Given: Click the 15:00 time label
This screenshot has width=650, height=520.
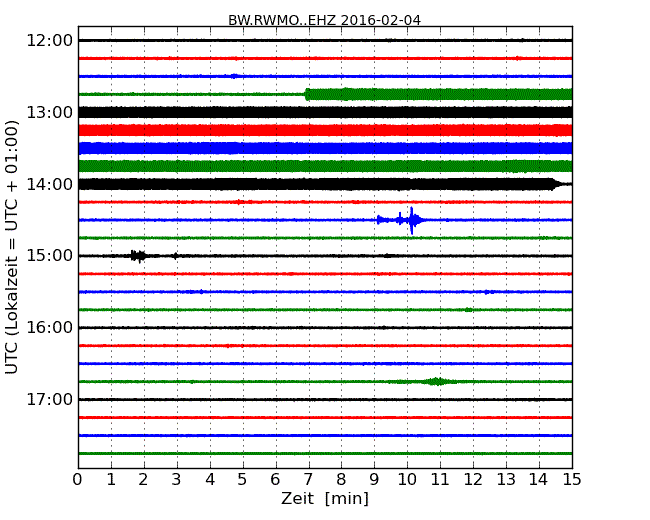Looking at the screenshot, I should tap(49, 255).
